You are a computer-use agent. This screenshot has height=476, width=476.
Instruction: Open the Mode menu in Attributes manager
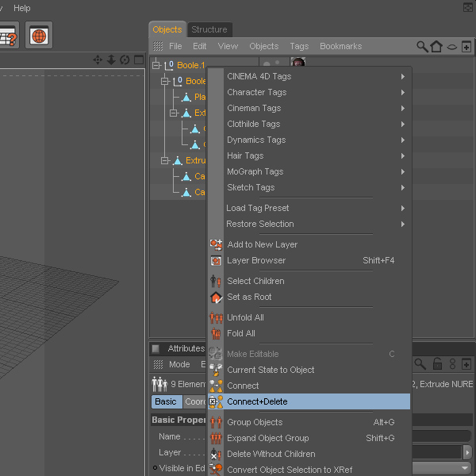(x=179, y=364)
